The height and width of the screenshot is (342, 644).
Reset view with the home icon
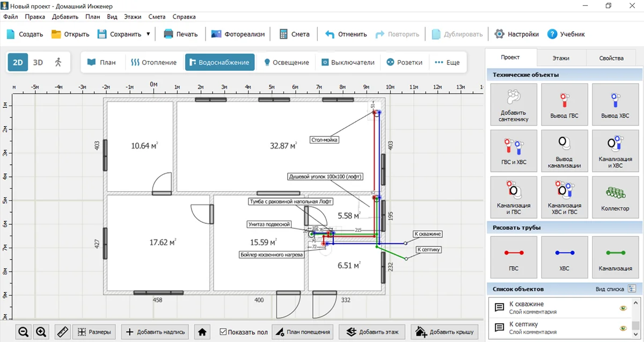(x=202, y=332)
